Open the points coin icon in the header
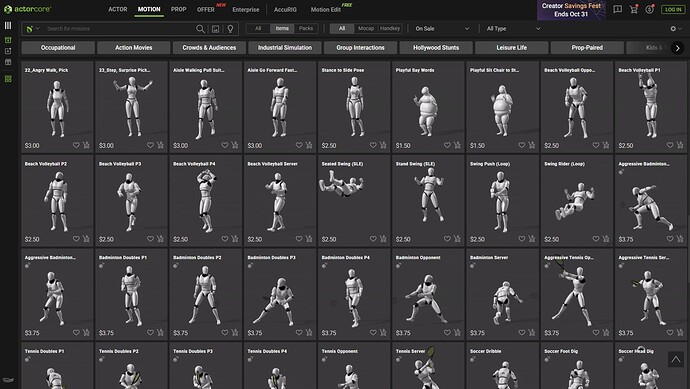Screen dimensions: 690x389 click(650, 9)
